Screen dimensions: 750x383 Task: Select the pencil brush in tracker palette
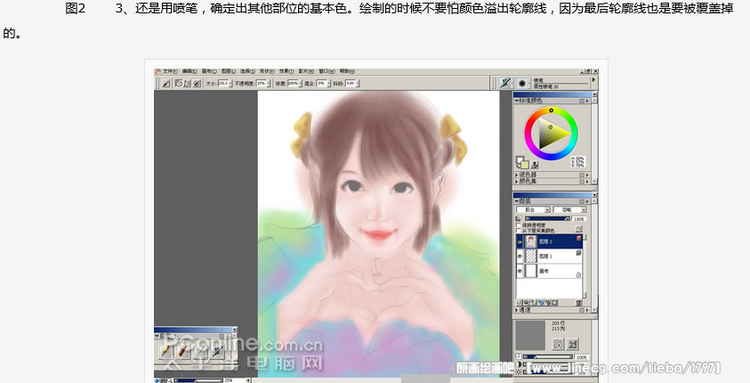tap(165, 351)
